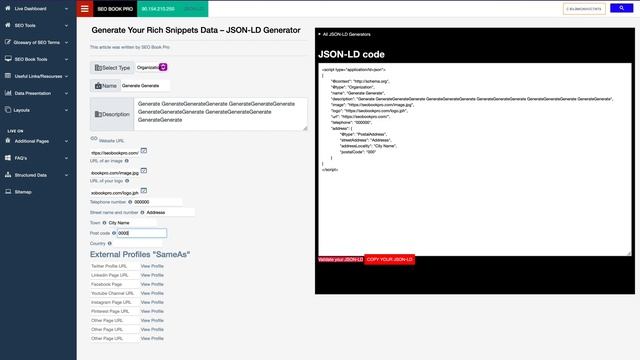Click info icon next to URL of an image

127,161
